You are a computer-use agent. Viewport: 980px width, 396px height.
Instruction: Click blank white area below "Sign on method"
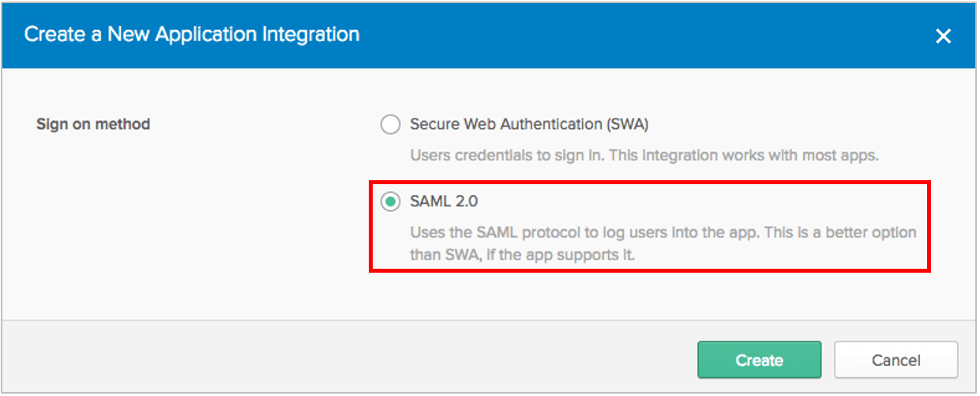(158, 237)
